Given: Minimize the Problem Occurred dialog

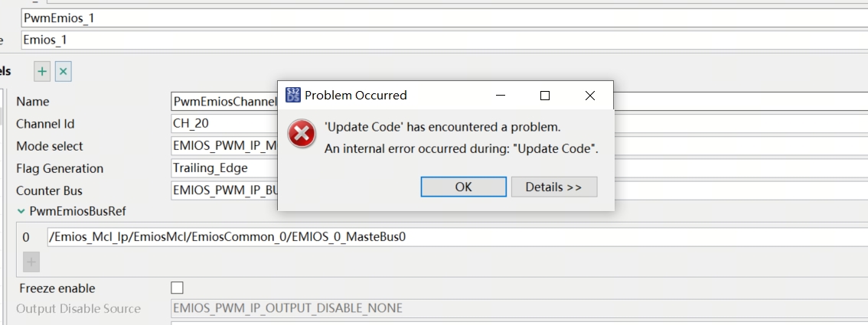Looking at the screenshot, I should tap(501, 96).
